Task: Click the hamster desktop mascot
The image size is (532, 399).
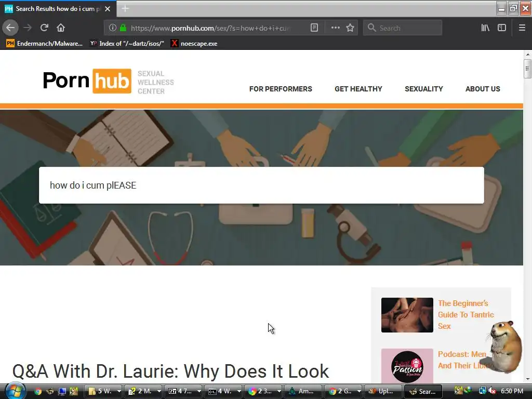Action: [505, 347]
